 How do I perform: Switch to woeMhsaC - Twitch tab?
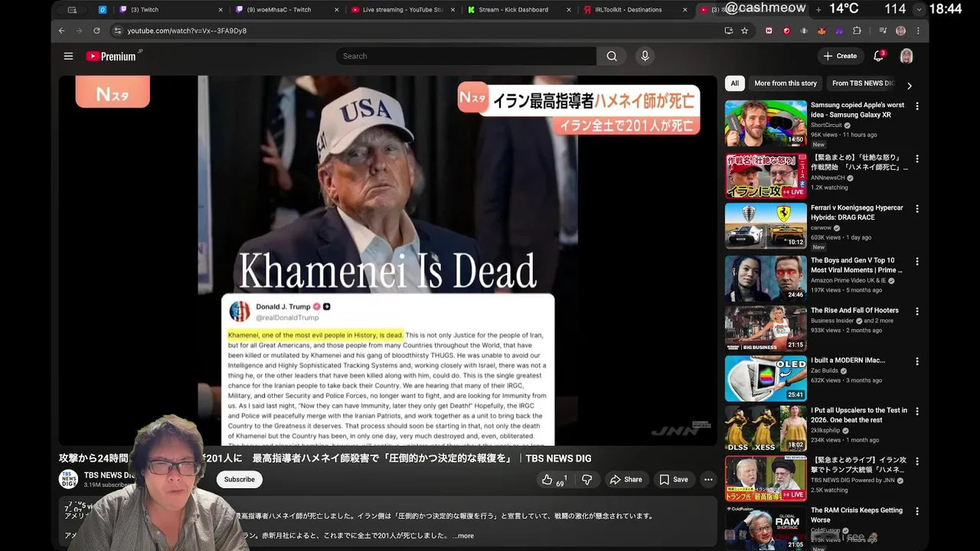(x=286, y=10)
